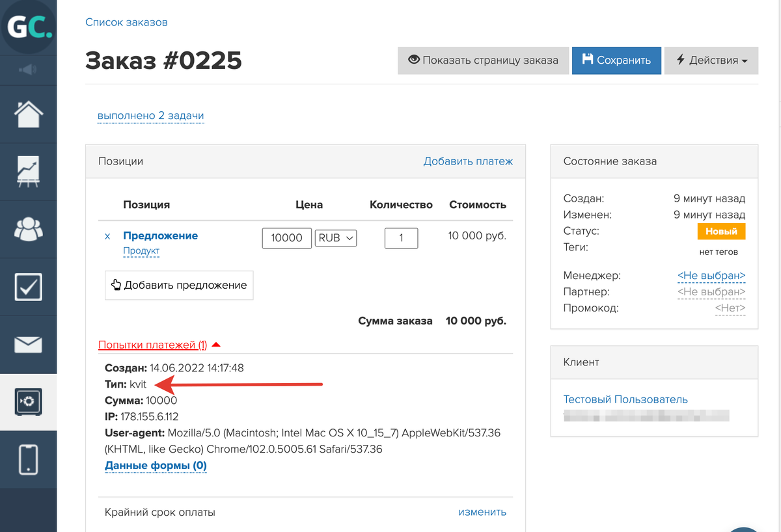Click the Заказ #0225 heading
Screen dimensions: 781x532
click(163, 60)
